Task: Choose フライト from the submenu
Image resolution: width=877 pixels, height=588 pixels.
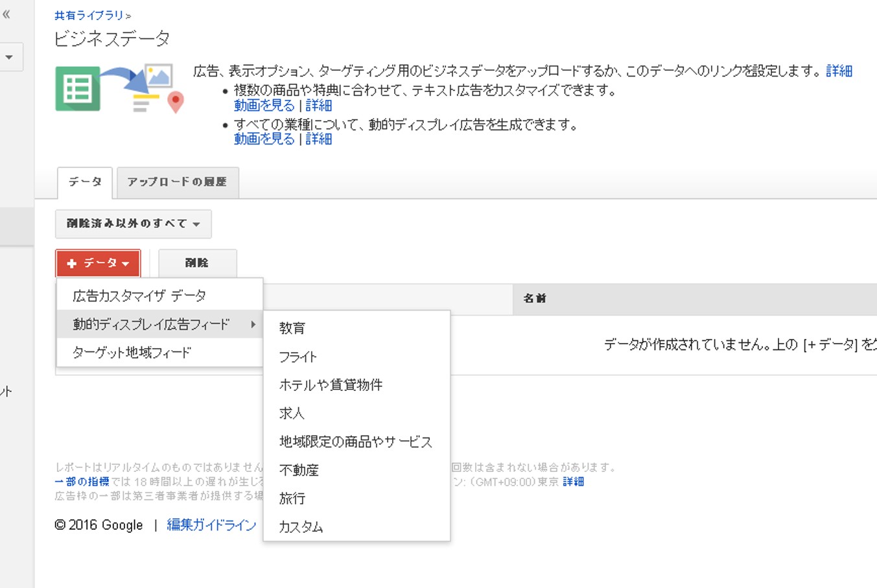Action: 357,357
